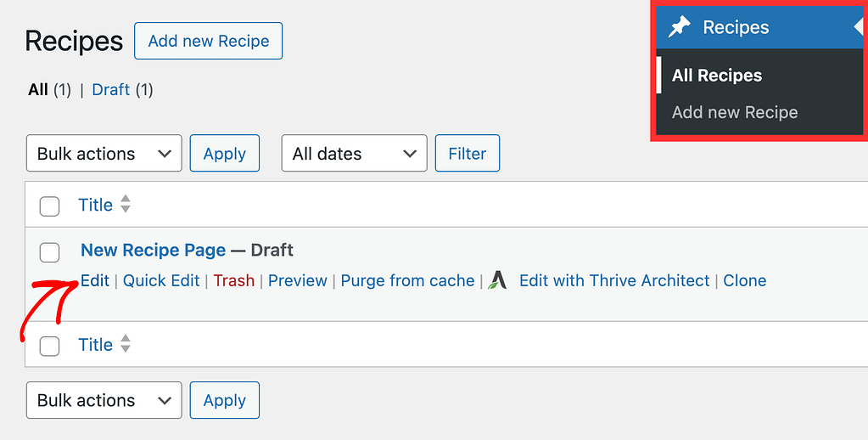868x440 pixels.
Task: Tick the select-all checkbox in footer row
Action: point(49,347)
